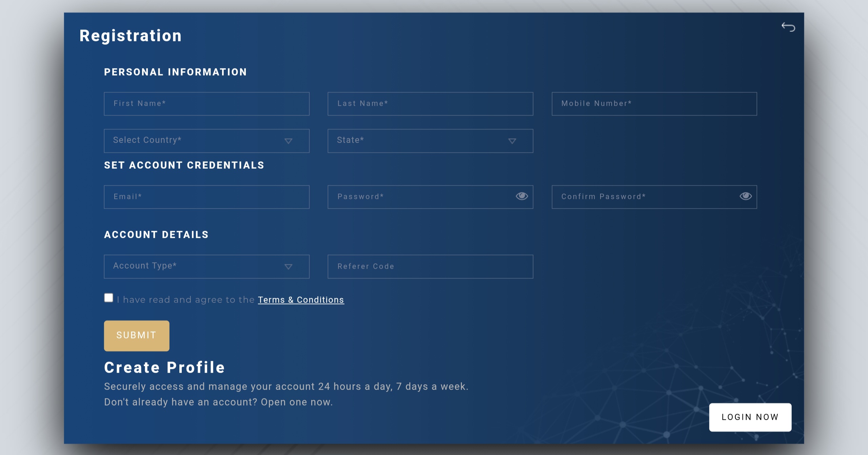Click into the Mobile Number field
Viewport: 868px width, 455px height.
[x=654, y=104]
